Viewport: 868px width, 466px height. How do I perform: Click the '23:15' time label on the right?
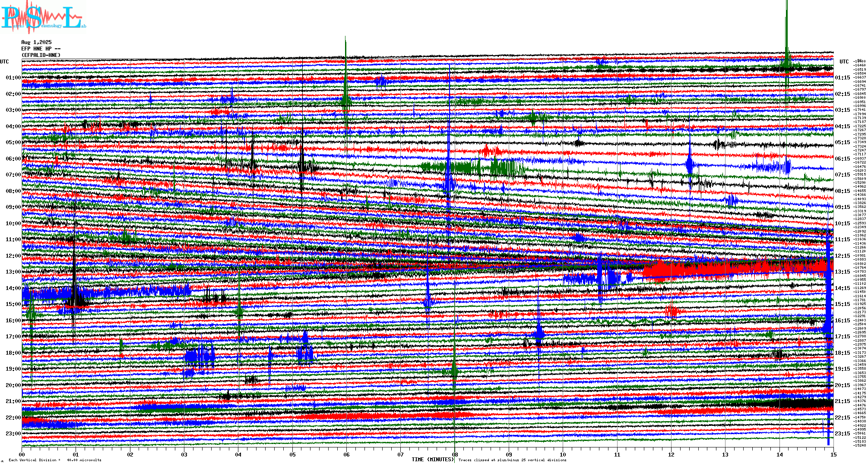click(x=843, y=434)
